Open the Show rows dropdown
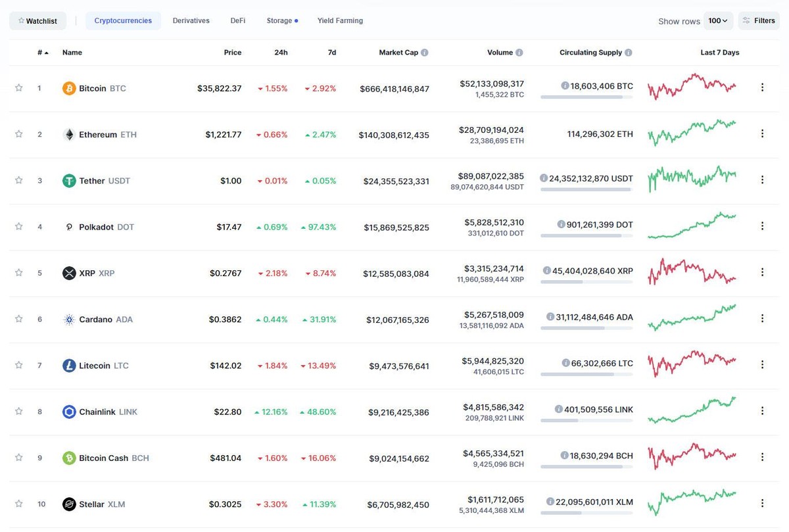Image resolution: width=789 pixels, height=532 pixels. 719,20
